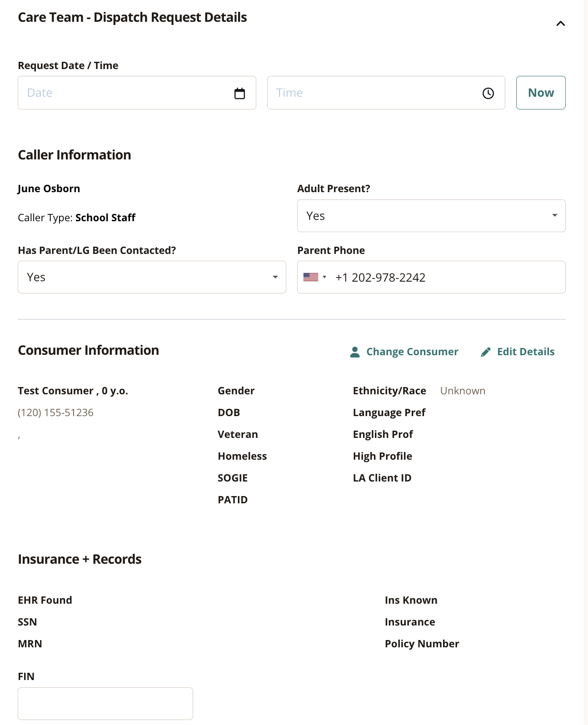Screen dimensions: 588x725
Task: Click the Date input field
Action: pos(137,93)
